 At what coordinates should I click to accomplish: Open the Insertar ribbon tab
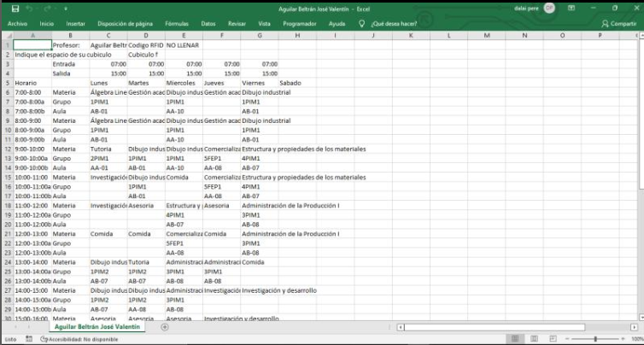75,24
